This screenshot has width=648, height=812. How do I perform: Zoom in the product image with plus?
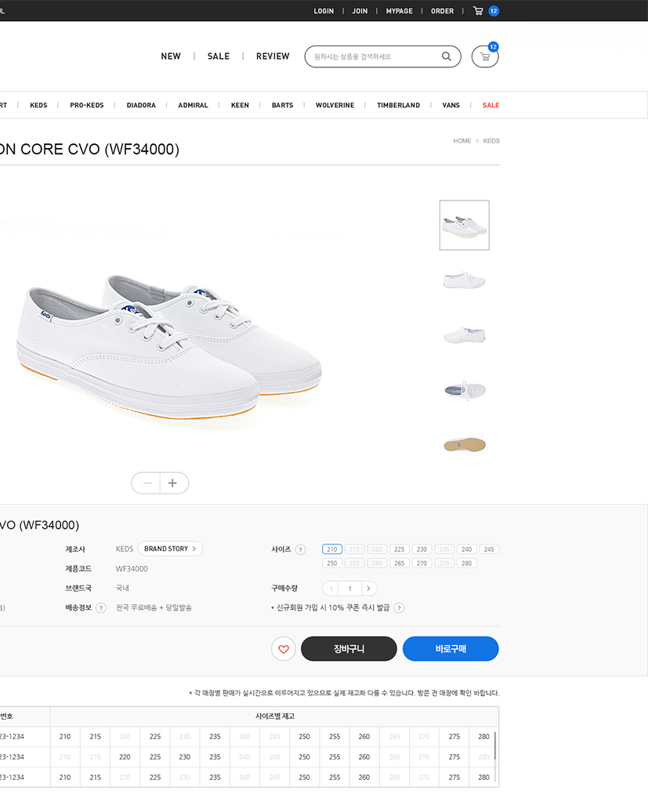click(174, 483)
